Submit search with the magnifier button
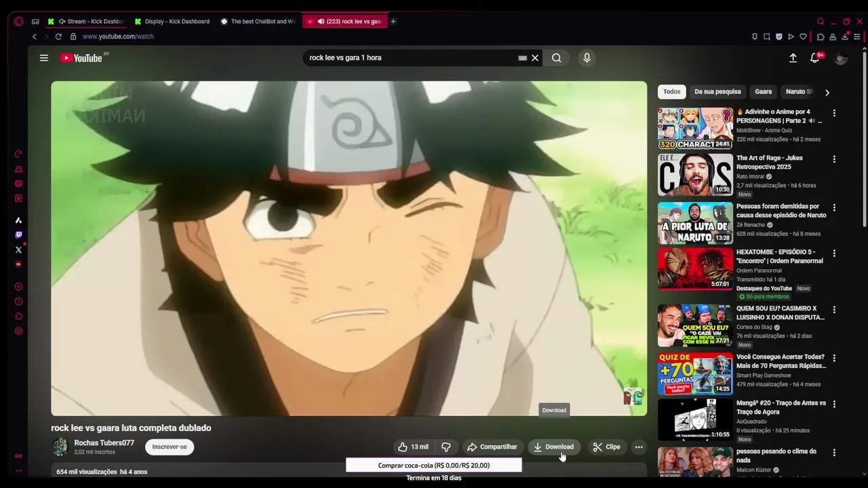868x488 pixels. [x=556, y=58]
